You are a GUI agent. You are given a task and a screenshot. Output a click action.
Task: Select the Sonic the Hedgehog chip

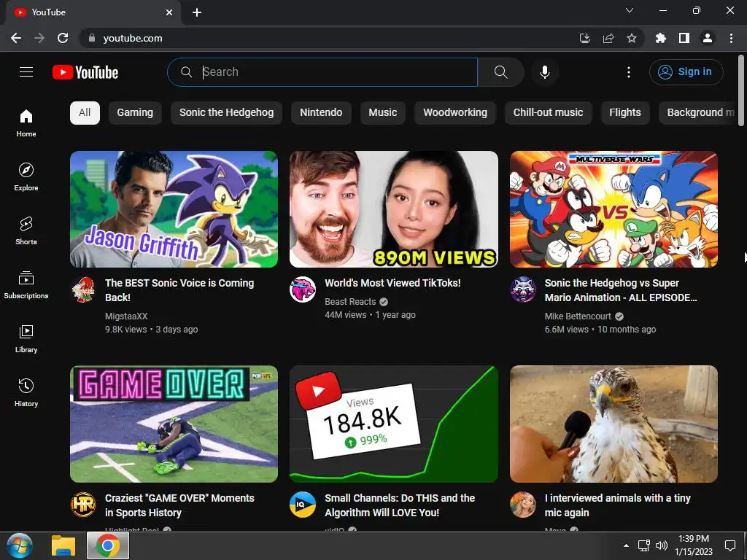tap(226, 113)
